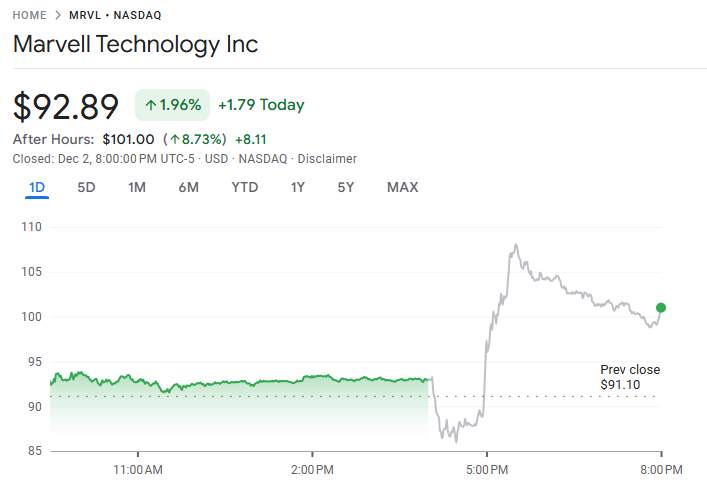Show the MAX time range

pyautogui.click(x=402, y=187)
